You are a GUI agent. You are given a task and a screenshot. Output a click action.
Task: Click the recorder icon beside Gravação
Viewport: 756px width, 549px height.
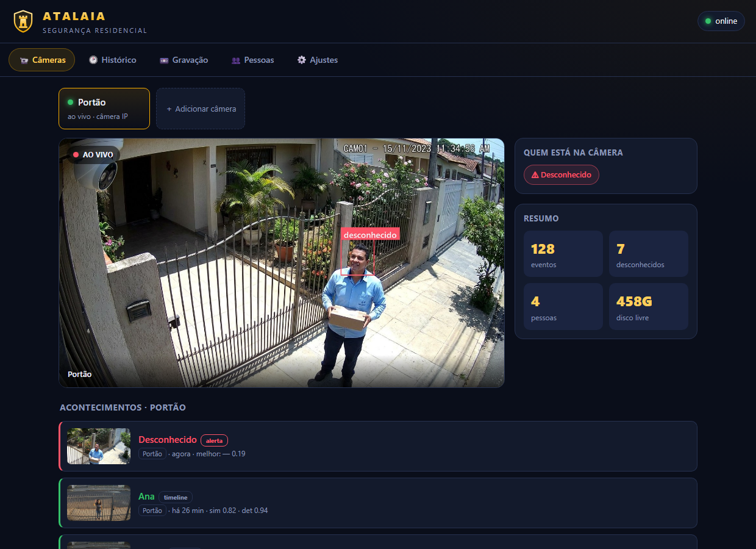pyautogui.click(x=164, y=60)
